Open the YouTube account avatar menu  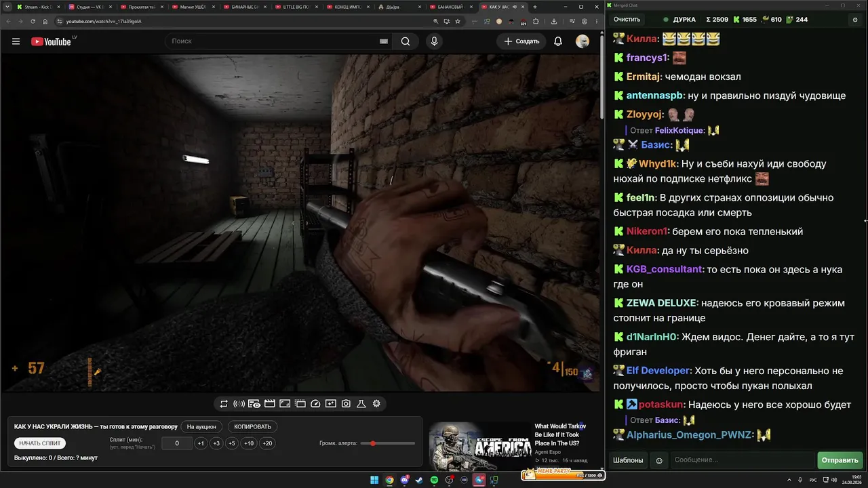pyautogui.click(x=583, y=41)
